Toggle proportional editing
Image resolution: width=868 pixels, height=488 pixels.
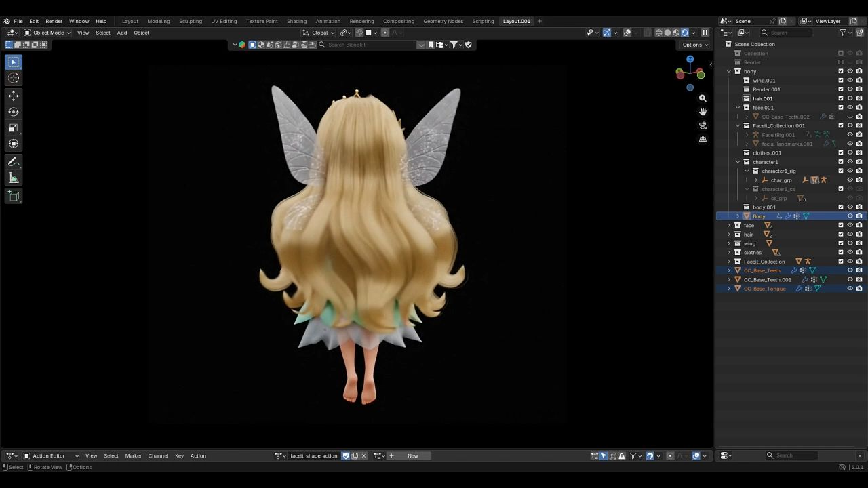tap(385, 33)
